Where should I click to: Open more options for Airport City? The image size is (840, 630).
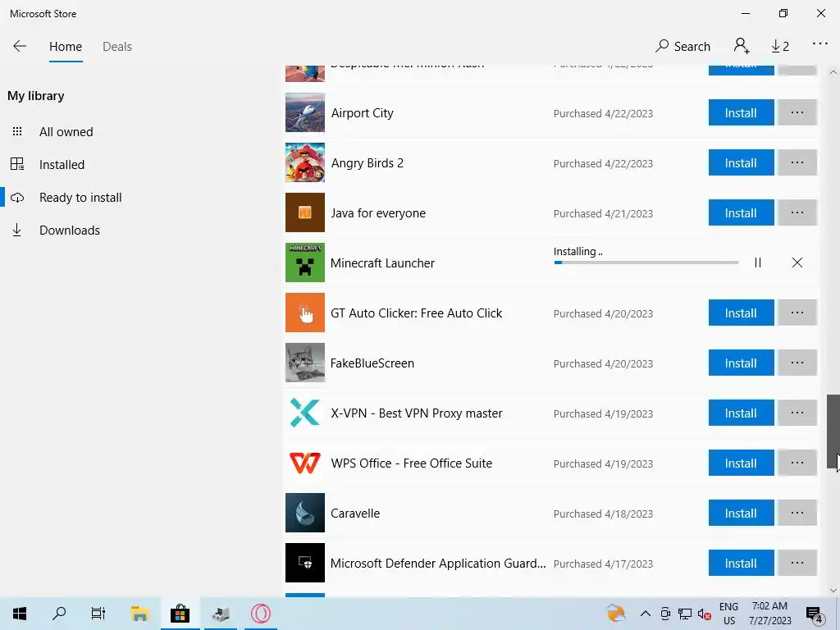pyautogui.click(x=797, y=112)
